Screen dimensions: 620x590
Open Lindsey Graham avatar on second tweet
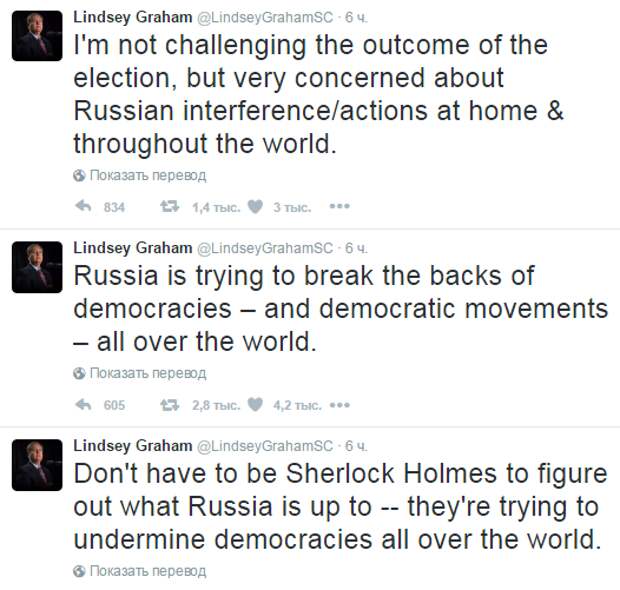pyautogui.click(x=37, y=267)
